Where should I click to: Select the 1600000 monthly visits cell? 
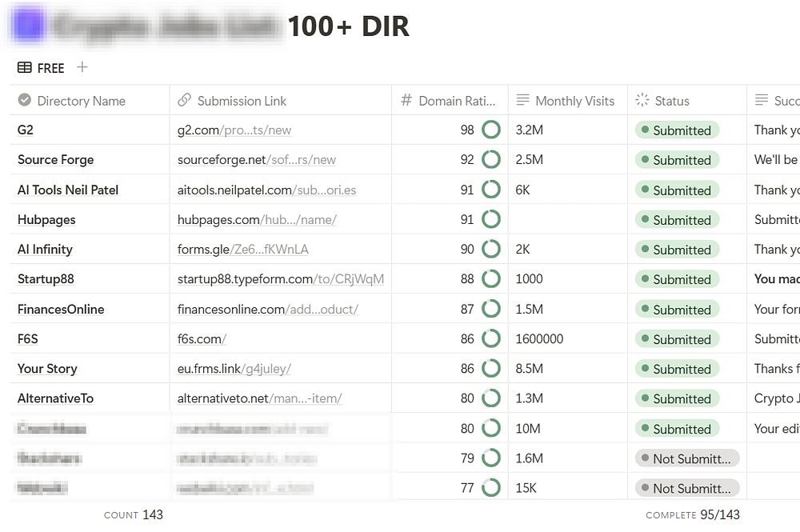[x=568, y=338]
